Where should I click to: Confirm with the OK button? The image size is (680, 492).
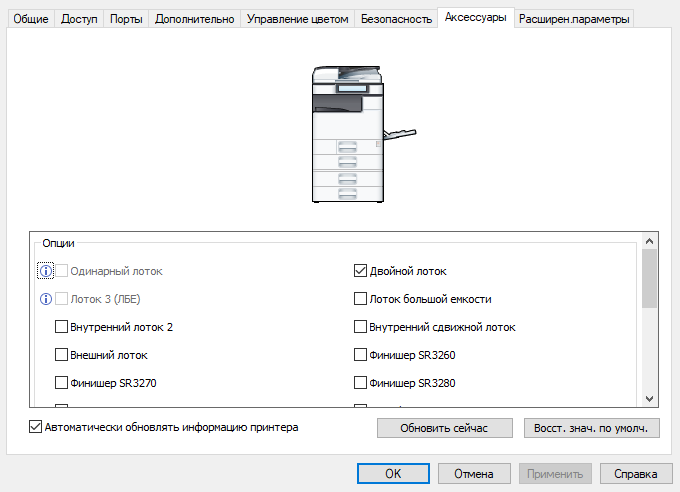(393, 473)
